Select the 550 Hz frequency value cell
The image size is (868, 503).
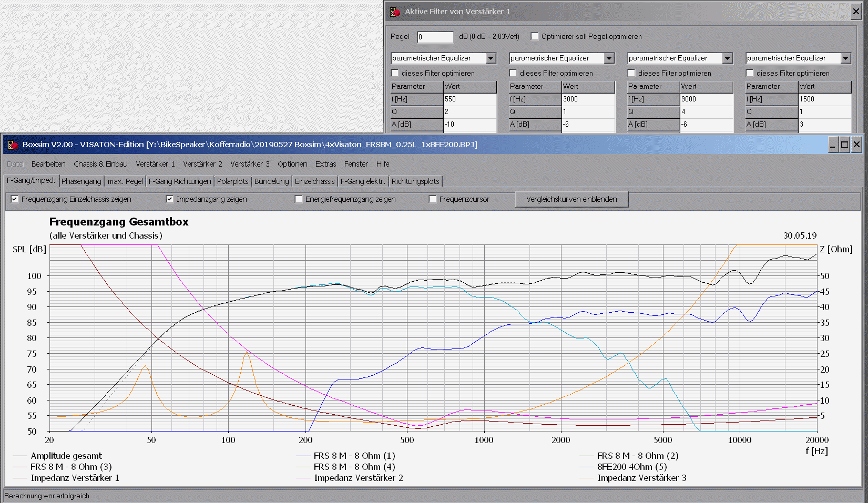click(x=469, y=99)
